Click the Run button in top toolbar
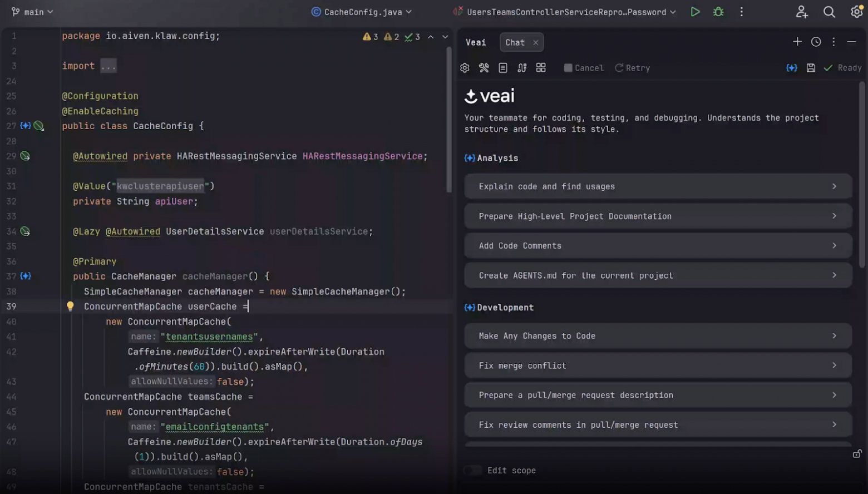This screenshot has width=868, height=494. click(x=695, y=12)
